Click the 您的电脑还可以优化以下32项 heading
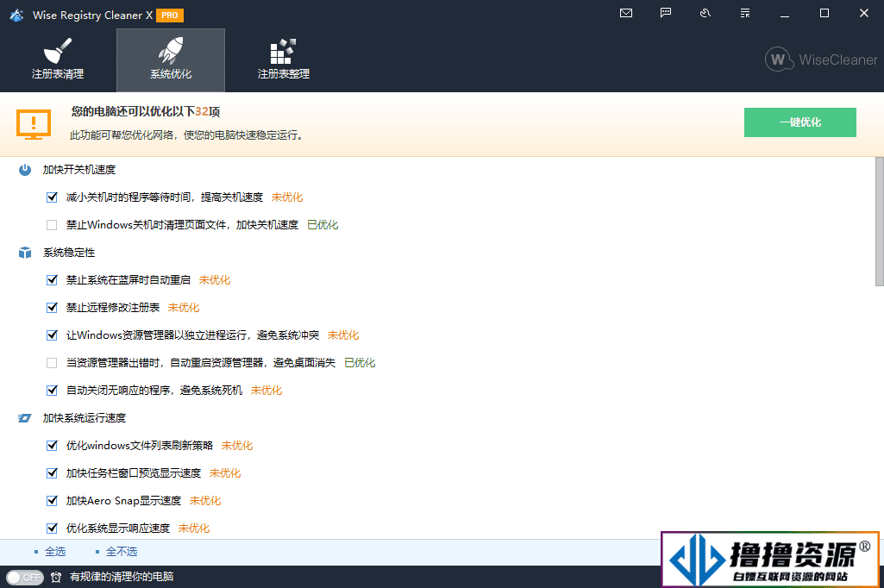884x588 pixels. pyautogui.click(x=146, y=111)
